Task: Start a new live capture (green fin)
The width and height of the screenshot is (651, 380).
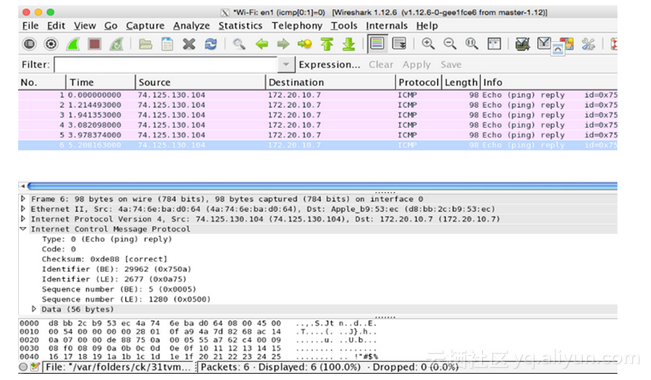Action: click(73, 44)
